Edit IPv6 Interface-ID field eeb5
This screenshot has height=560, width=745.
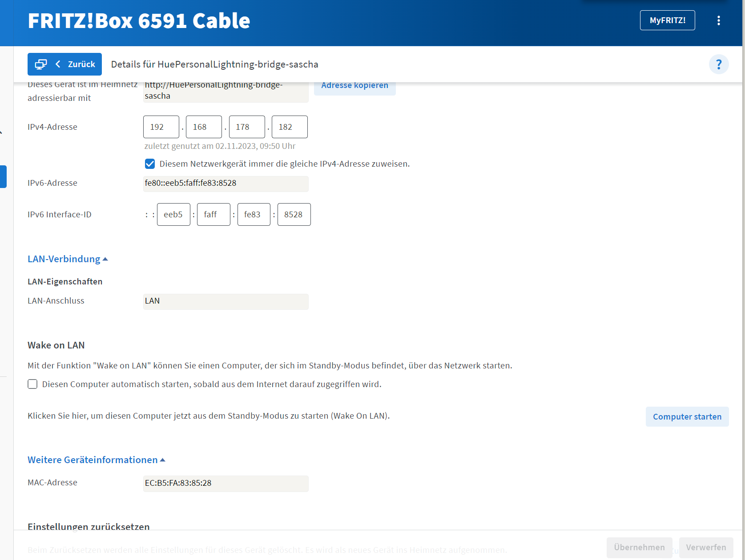tap(173, 215)
